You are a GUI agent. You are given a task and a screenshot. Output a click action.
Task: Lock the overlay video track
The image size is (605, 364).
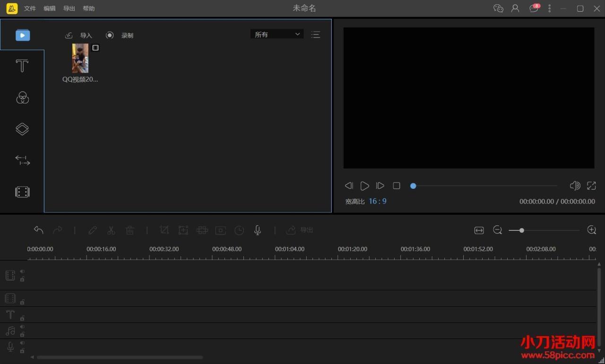coord(22,302)
